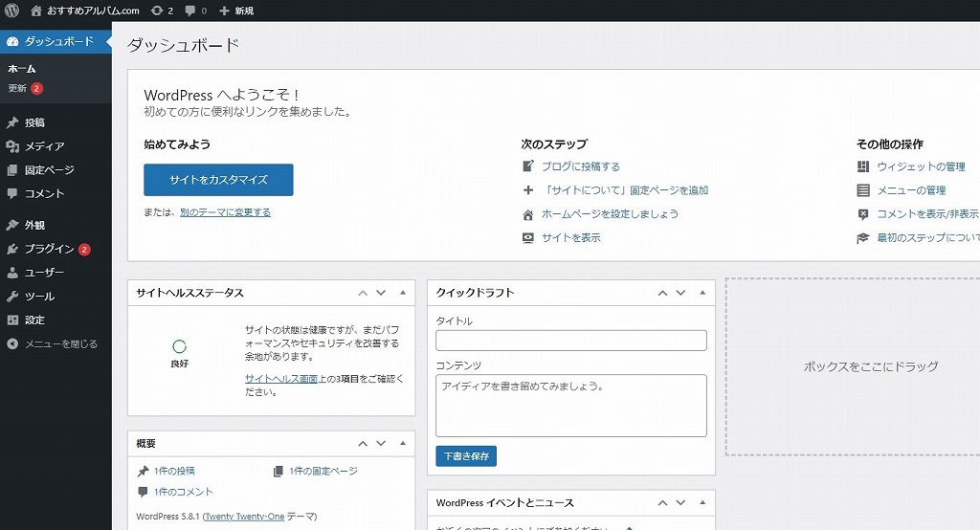Move サイトヘルスステータス box up
This screenshot has width=980, height=530.
pos(363,293)
